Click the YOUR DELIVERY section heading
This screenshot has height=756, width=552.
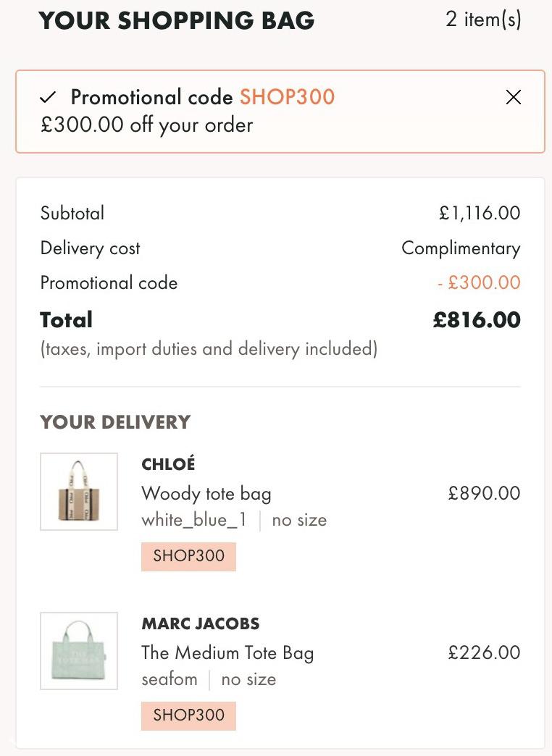[115, 422]
